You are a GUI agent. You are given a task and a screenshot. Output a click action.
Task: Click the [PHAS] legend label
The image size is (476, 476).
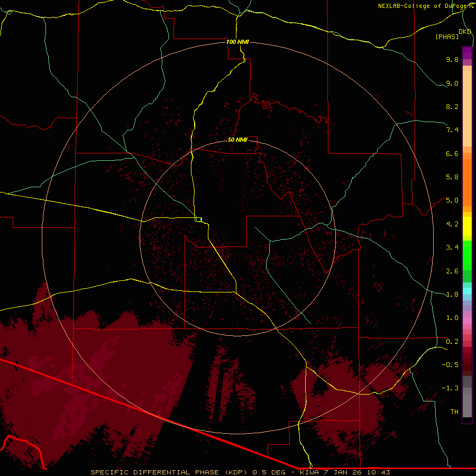point(447,36)
